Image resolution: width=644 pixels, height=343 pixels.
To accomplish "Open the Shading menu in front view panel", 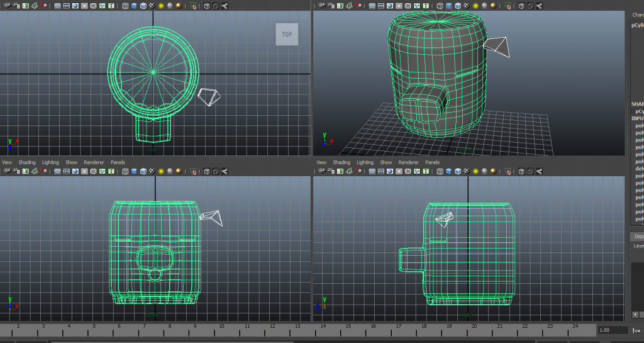I will pos(27,162).
